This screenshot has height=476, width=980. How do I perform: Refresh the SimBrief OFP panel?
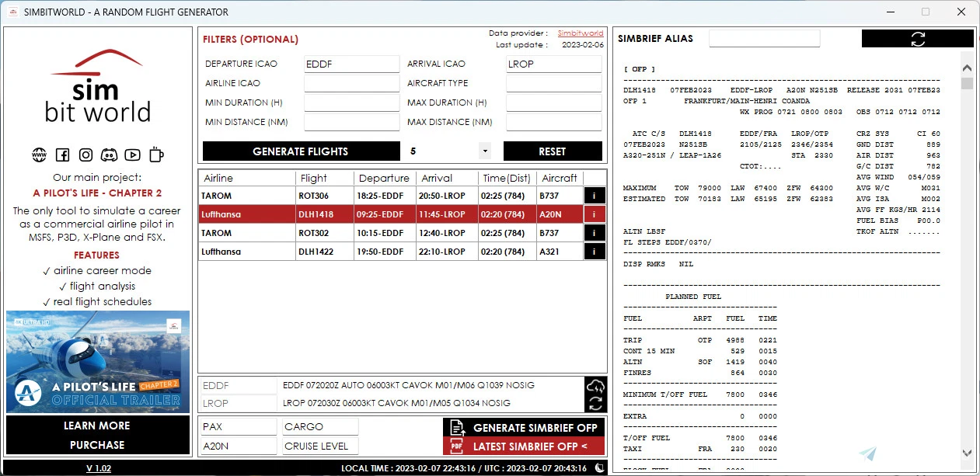(x=917, y=39)
